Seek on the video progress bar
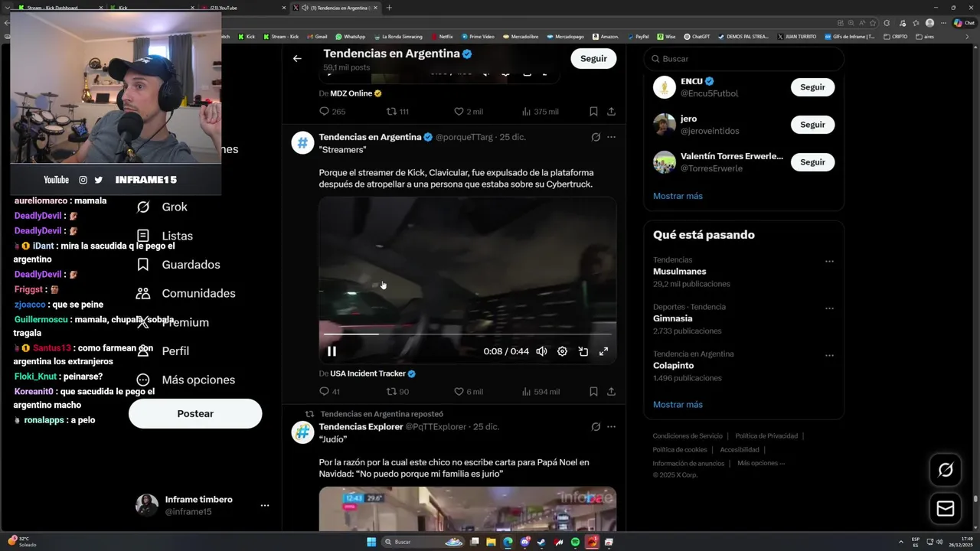The height and width of the screenshot is (551, 980). click(467, 334)
